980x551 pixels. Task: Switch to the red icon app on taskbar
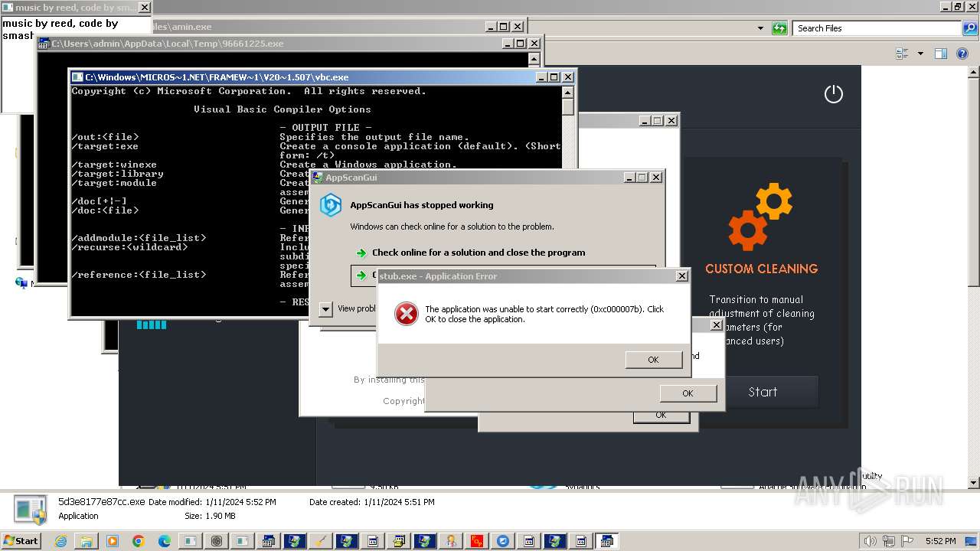pos(476,541)
